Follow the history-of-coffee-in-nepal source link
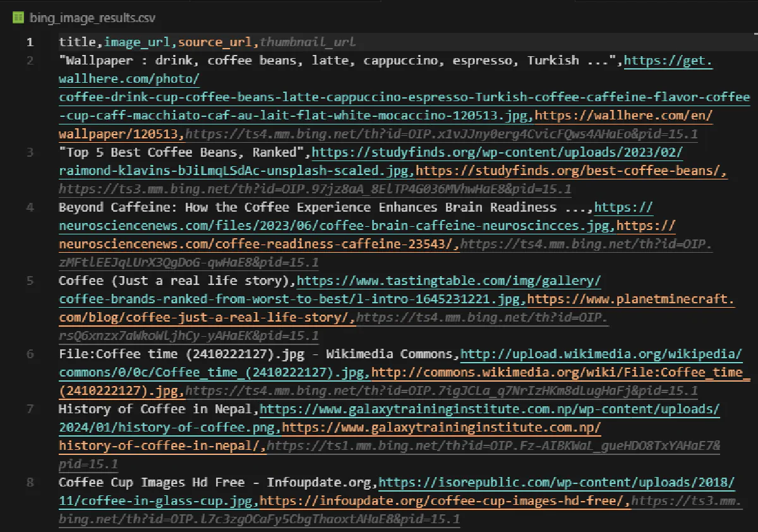 click(x=440, y=428)
